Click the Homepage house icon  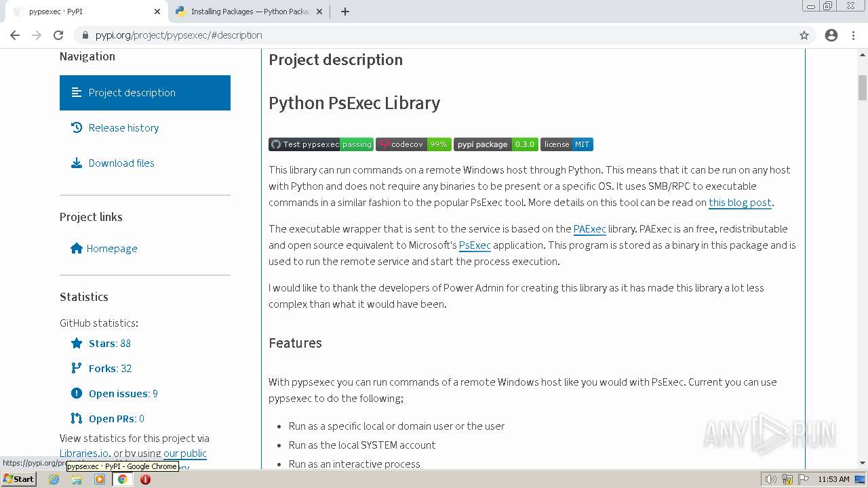coord(77,248)
